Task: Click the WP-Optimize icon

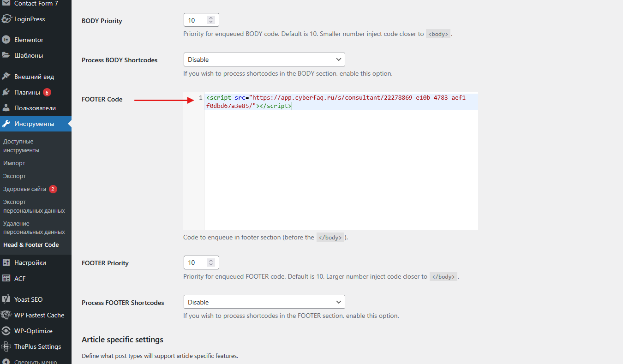Action: [6, 331]
